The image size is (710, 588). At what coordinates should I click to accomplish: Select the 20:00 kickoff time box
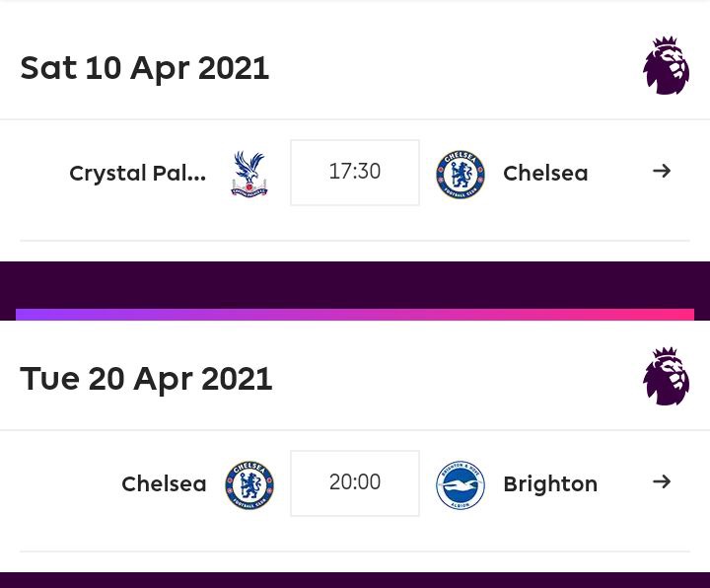pos(355,483)
